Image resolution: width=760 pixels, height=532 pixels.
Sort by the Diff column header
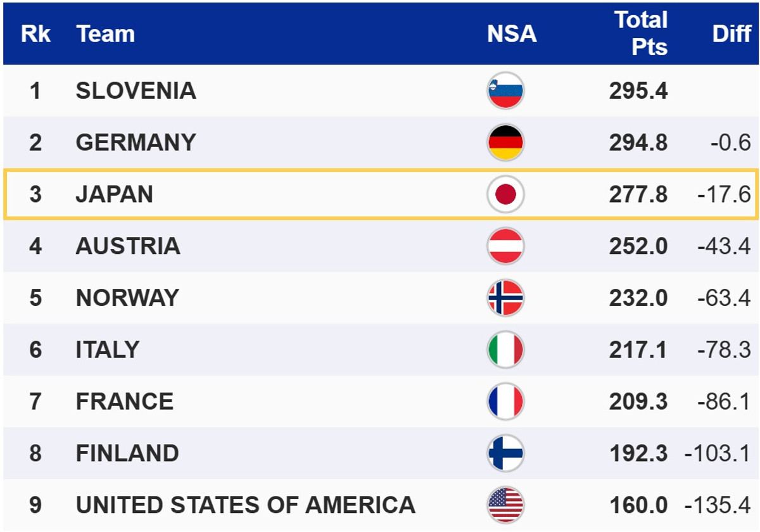[731, 34]
